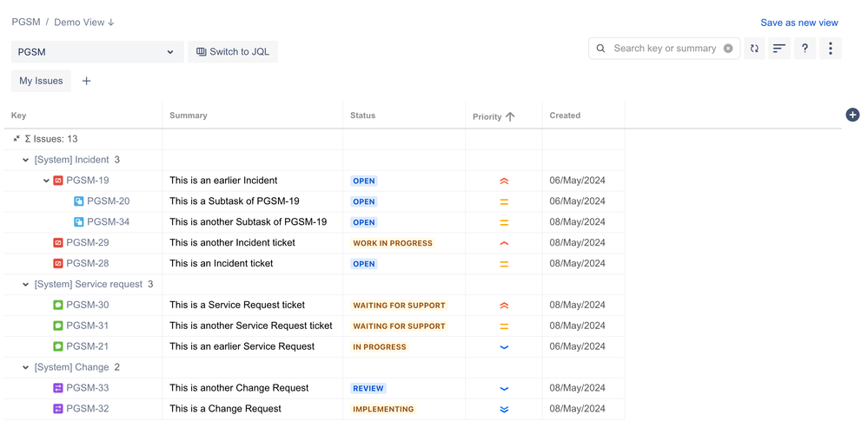Click the IMPLEMENTING status badge
Screen dimensions: 868x428
383,409
